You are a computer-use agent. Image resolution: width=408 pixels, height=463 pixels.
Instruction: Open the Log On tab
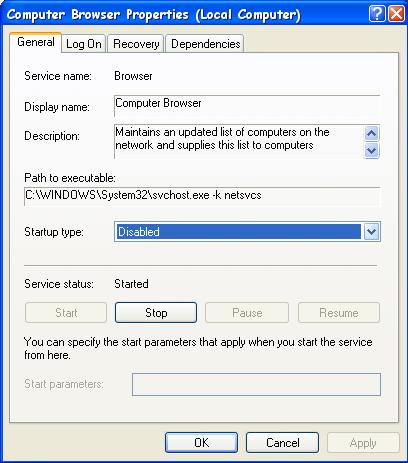pyautogui.click(x=84, y=44)
